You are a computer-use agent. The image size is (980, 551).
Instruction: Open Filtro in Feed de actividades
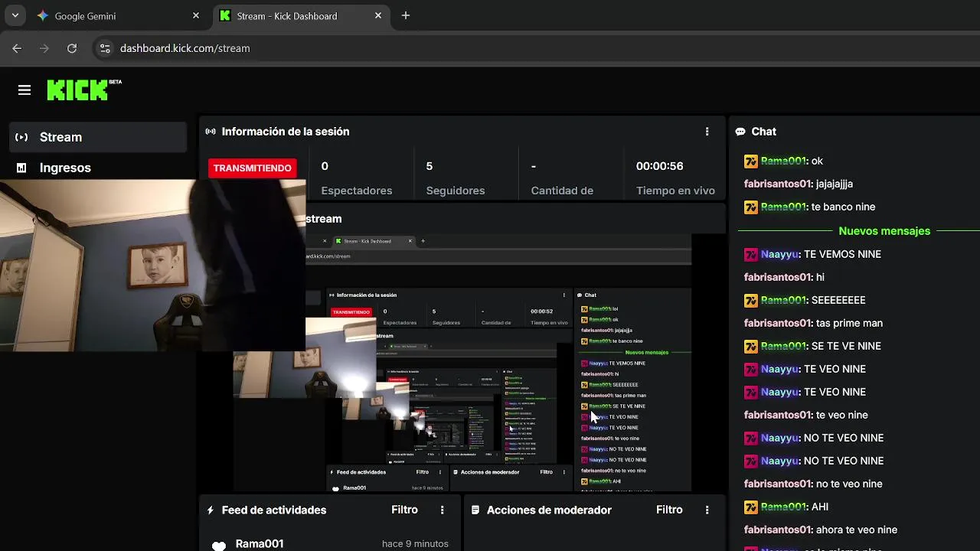click(404, 510)
